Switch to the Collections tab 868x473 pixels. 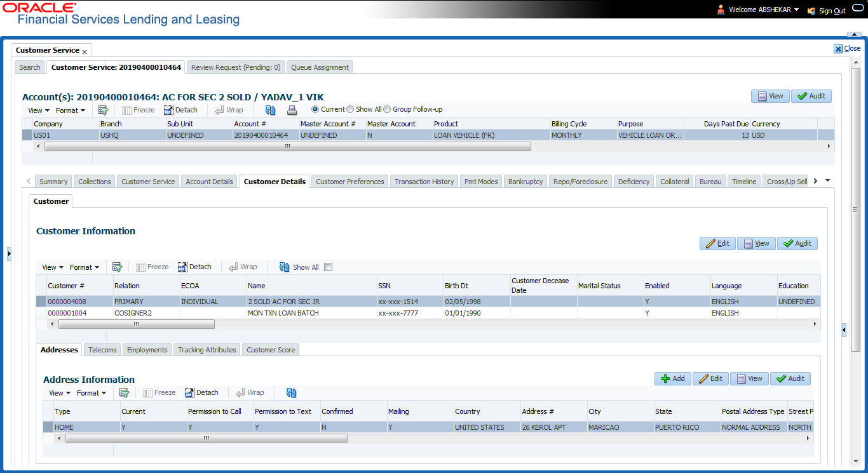click(x=95, y=182)
